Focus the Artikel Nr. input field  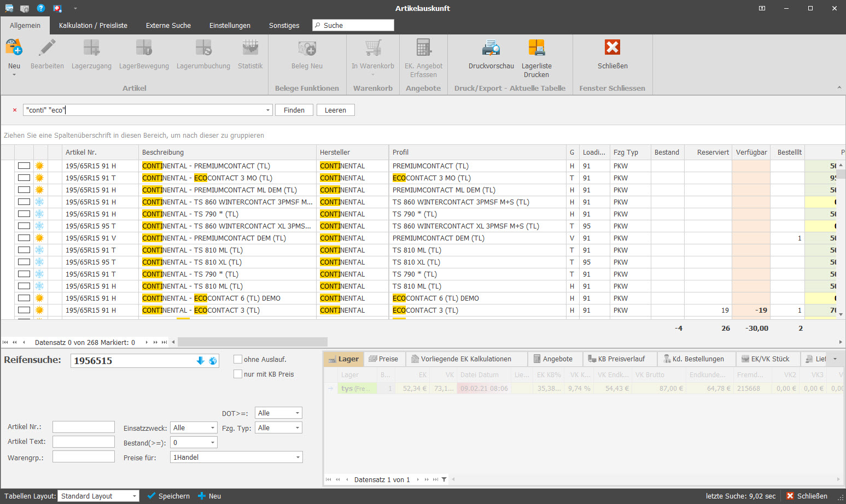pyautogui.click(x=84, y=427)
